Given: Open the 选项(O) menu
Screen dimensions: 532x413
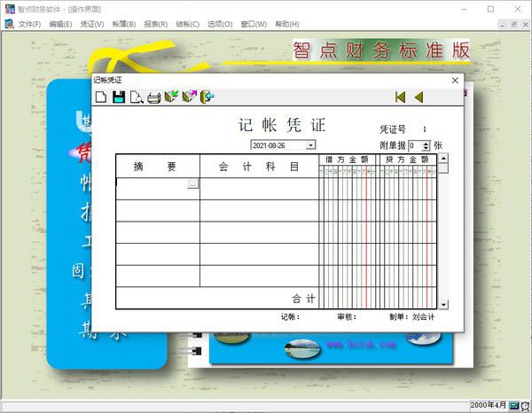Looking at the screenshot, I should pyautogui.click(x=220, y=24).
